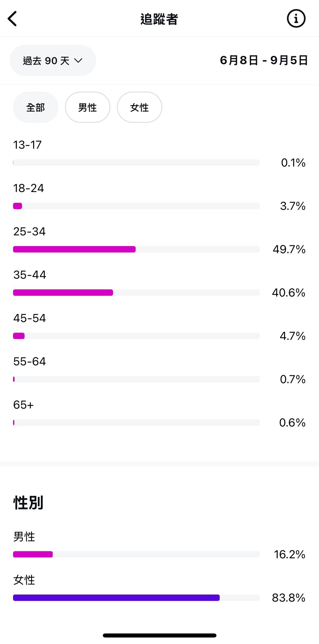Tap the 49.7% percentage value
The height and width of the screenshot is (644, 319).
289,249
